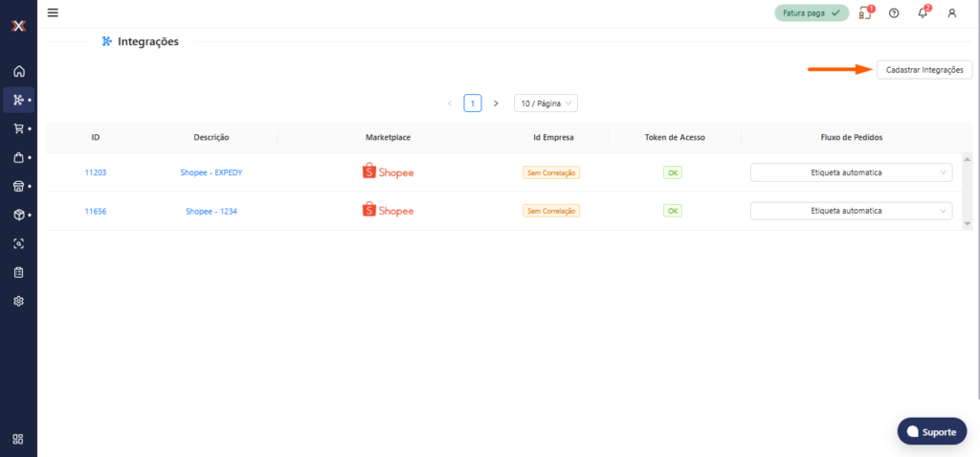Image resolution: width=980 pixels, height=457 pixels.
Task: Open settings gear in sidebar
Action: [x=18, y=301]
